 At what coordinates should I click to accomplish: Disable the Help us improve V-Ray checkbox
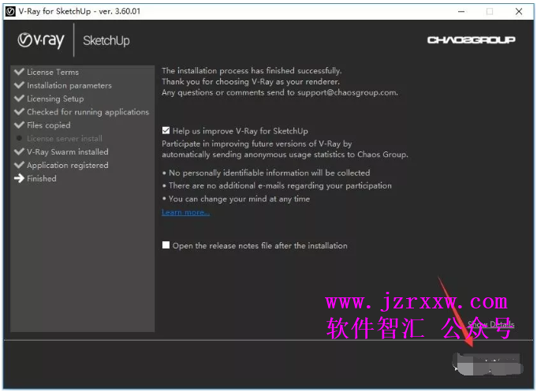(x=166, y=131)
